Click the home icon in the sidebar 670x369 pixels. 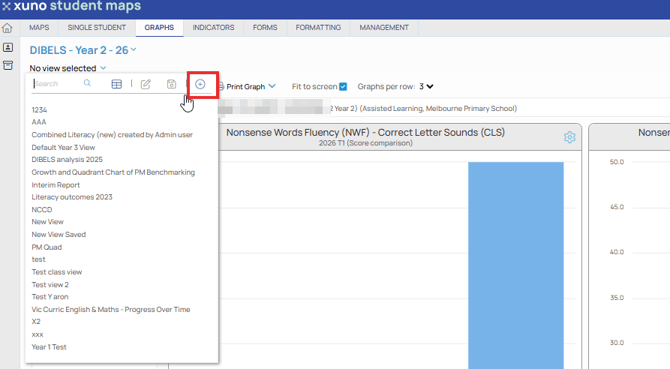pyautogui.click(x=7, y=28)
